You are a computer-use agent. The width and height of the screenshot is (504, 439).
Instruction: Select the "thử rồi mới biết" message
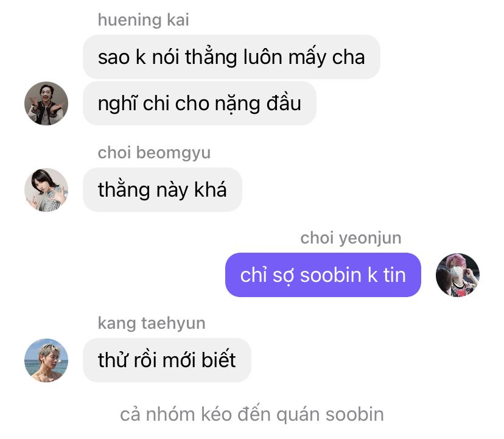167,360
